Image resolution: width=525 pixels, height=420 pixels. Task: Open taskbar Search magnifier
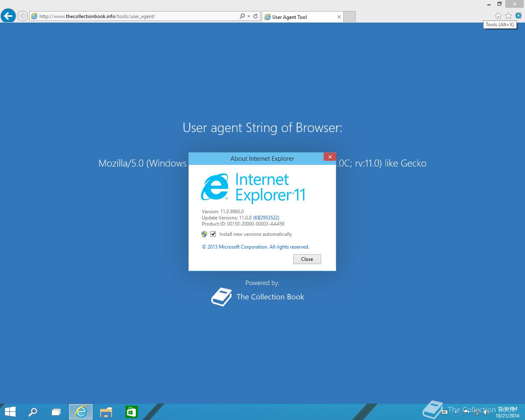(x=33, y=412)
